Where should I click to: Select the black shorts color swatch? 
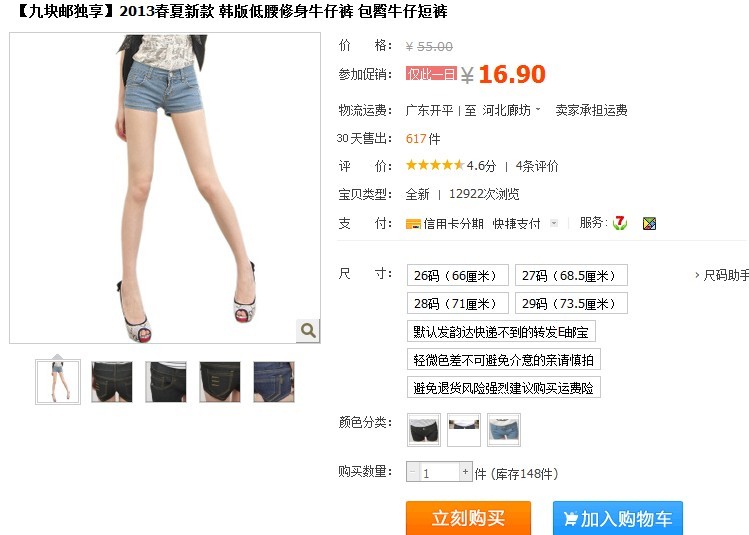pos(424,430)
